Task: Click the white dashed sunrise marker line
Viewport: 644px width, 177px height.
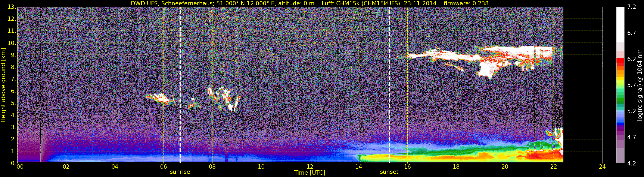Action: (x=180, y=85)
